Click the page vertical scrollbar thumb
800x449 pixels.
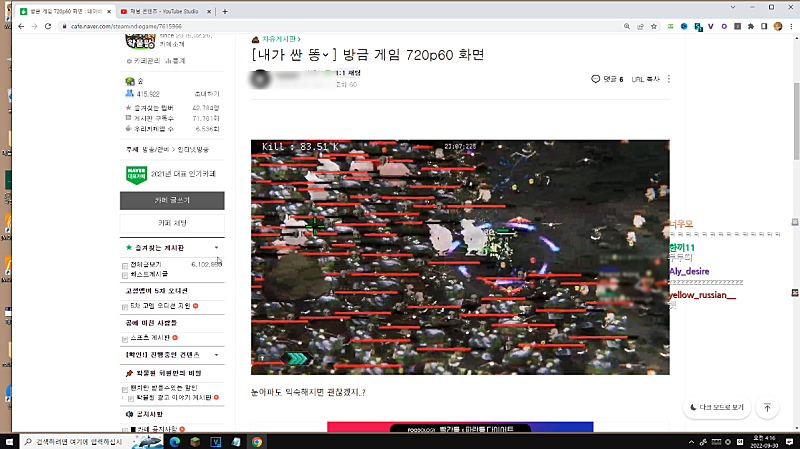pos(796,120)
